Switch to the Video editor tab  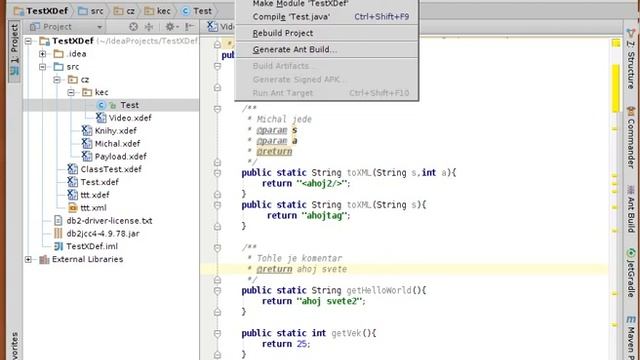click(220, 27)
